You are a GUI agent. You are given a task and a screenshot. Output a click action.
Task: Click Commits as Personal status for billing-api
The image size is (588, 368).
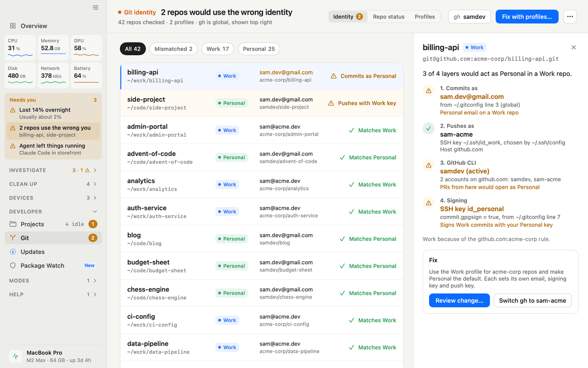coord(363,76)
